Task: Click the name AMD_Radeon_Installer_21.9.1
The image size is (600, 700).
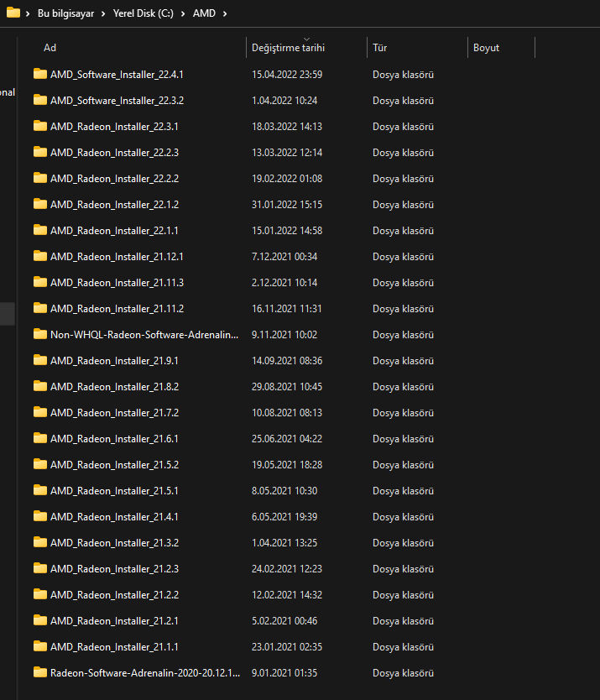Action: (x=114, y=361)
